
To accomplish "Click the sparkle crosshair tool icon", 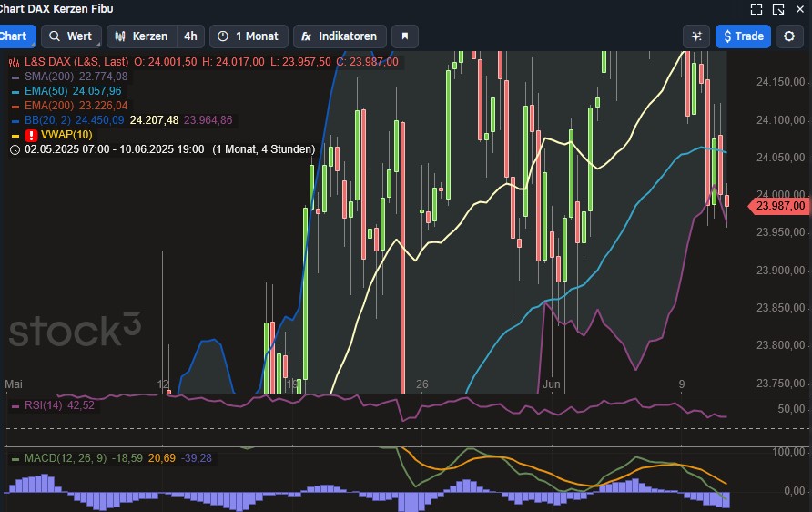I will coord(696,36).
